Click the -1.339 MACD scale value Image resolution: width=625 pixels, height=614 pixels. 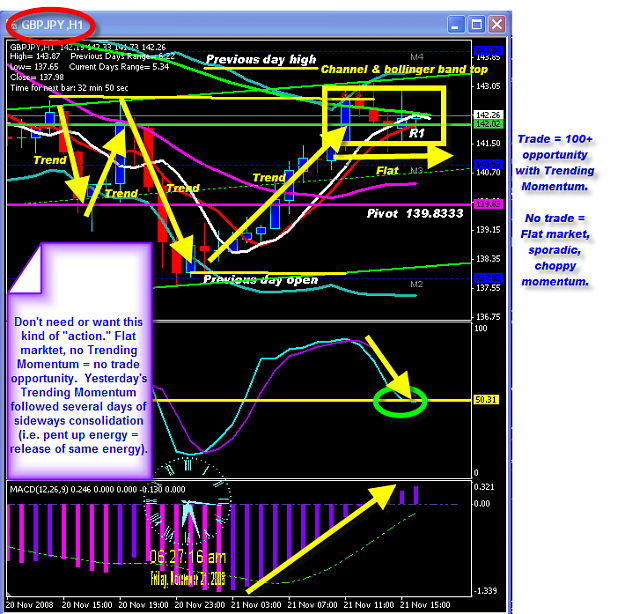[485, 590]
